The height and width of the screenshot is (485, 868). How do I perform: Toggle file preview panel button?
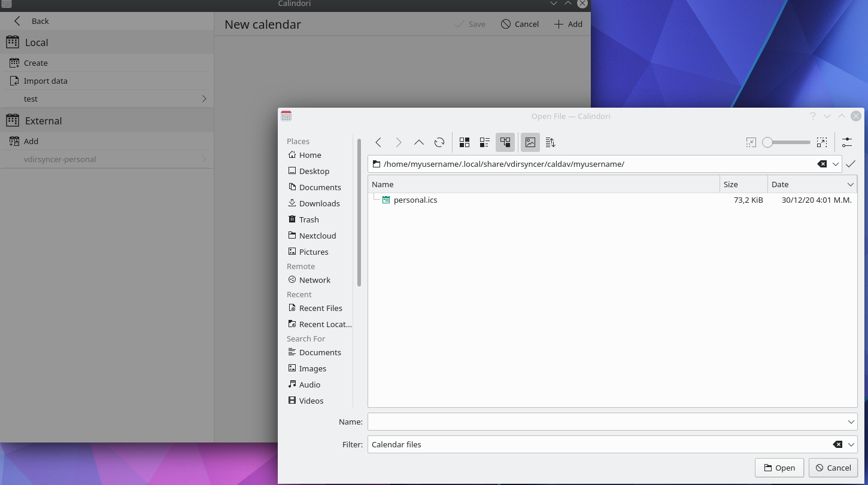(530, 142)
